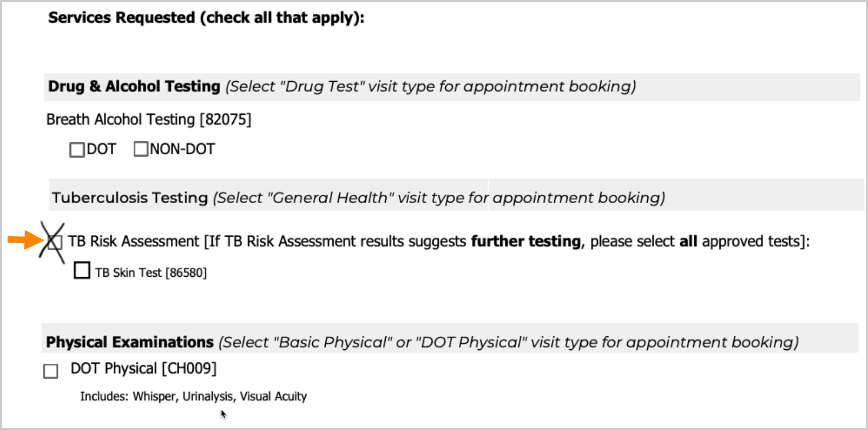Click the "Physical Examinations" section header
The width and height of the screenshot is (868, 430).
pyautogui.click(x=130, y=342)
